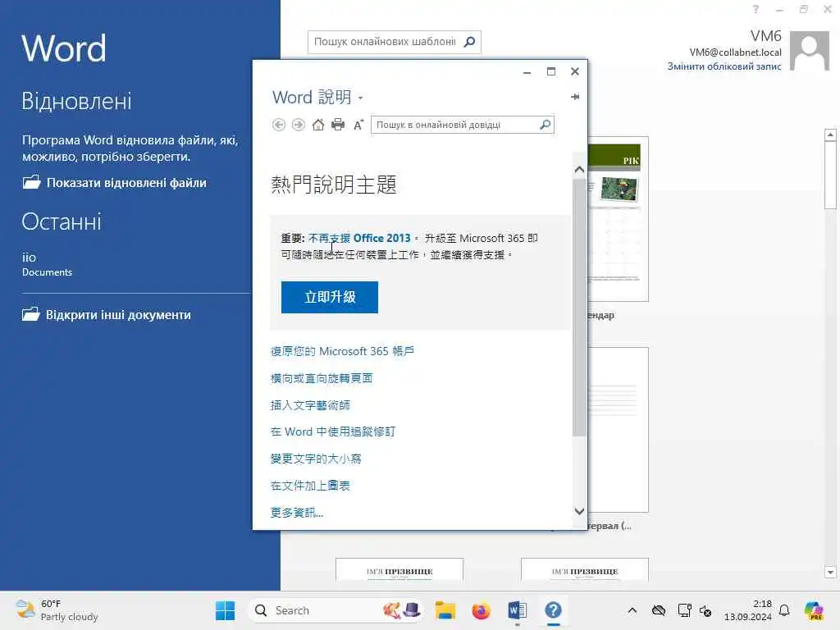840x630 pixels.
Task: Open the 插入文字藝術師 help topic
Action: click(x=310, y=405)
